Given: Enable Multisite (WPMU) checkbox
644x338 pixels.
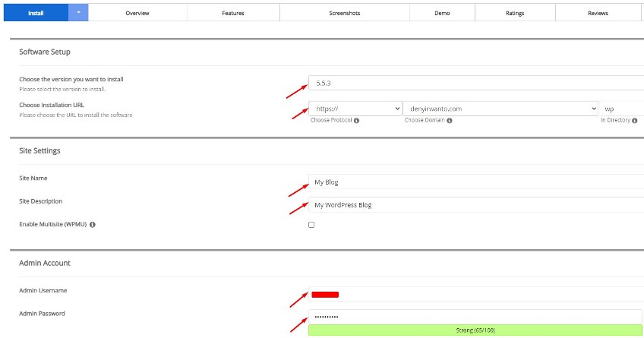Looking at the screenshot, I should 311,225.
